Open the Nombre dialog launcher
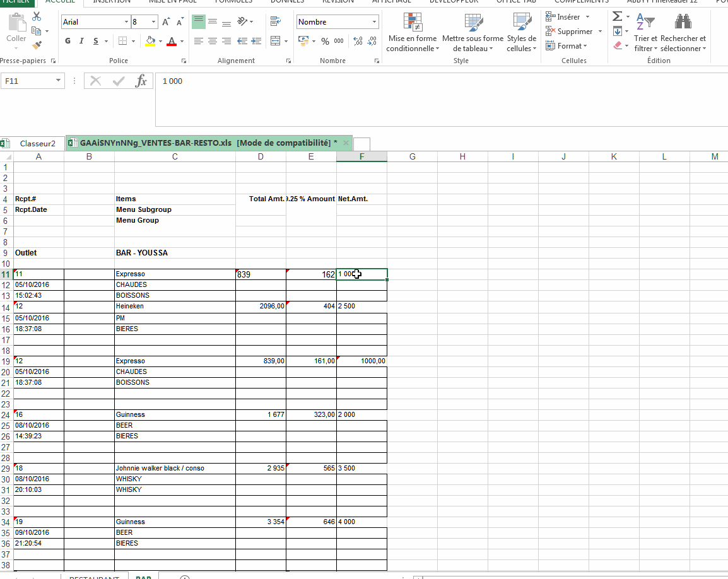The width and height of the screenshot is (728, 579). click(x=377, y=61)
